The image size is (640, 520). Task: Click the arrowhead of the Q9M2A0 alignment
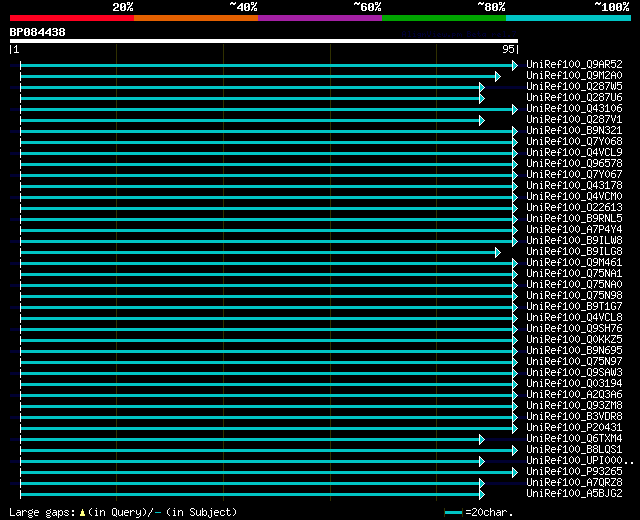(x=498, y=76)
